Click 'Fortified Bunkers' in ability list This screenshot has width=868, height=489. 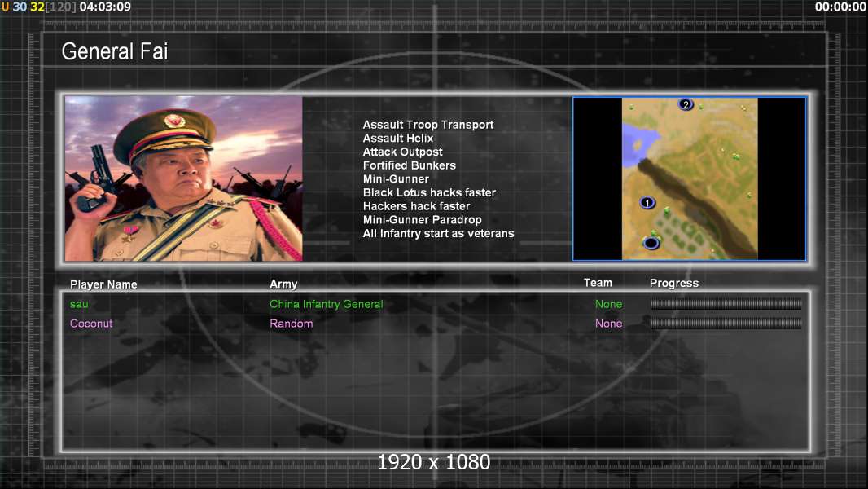pos(409,165)
